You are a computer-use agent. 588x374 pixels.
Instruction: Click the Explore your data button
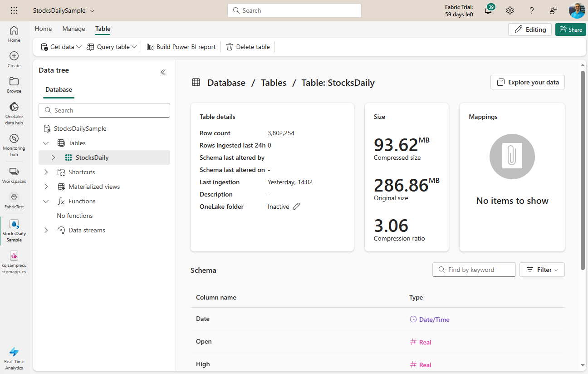(x=527, y=82)
